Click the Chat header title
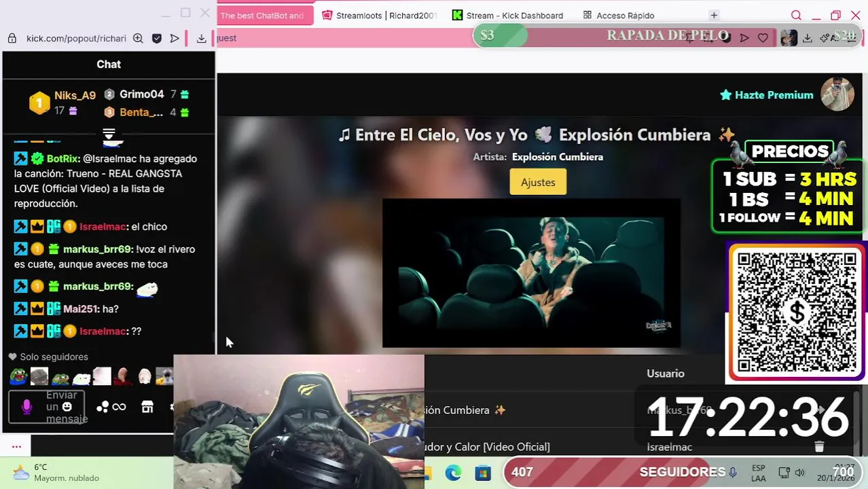The image size is (868, 489). point(109,65)
